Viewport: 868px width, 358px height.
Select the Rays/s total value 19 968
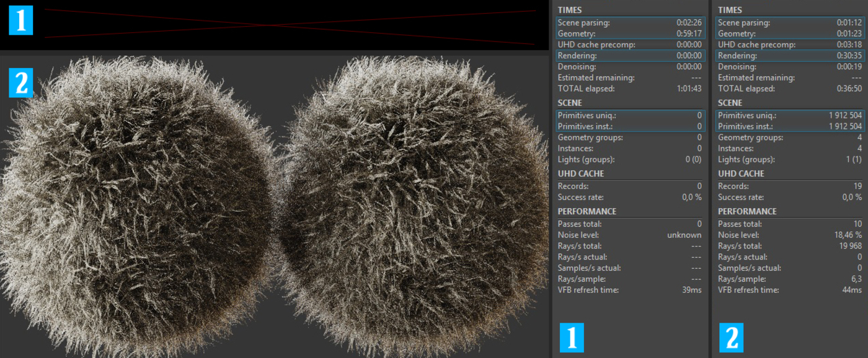pos(850,247)
